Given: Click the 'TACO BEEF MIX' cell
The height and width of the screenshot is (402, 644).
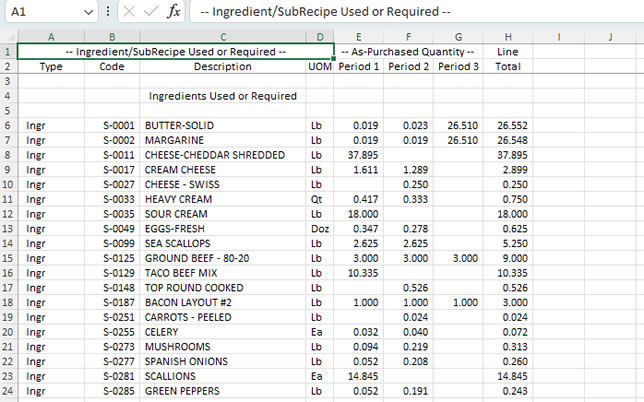Looking at the screenshot, I should (223, 273).
